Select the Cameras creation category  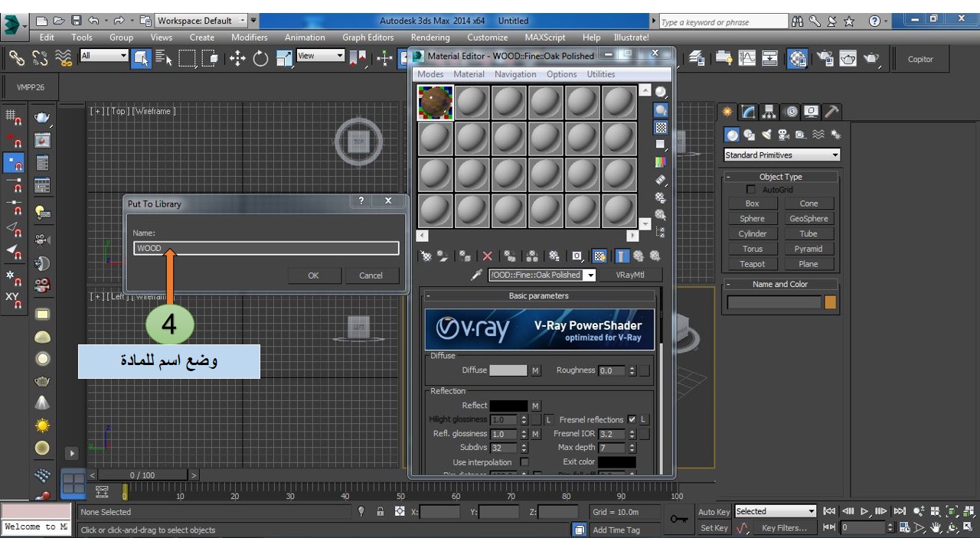click(783, 135)
